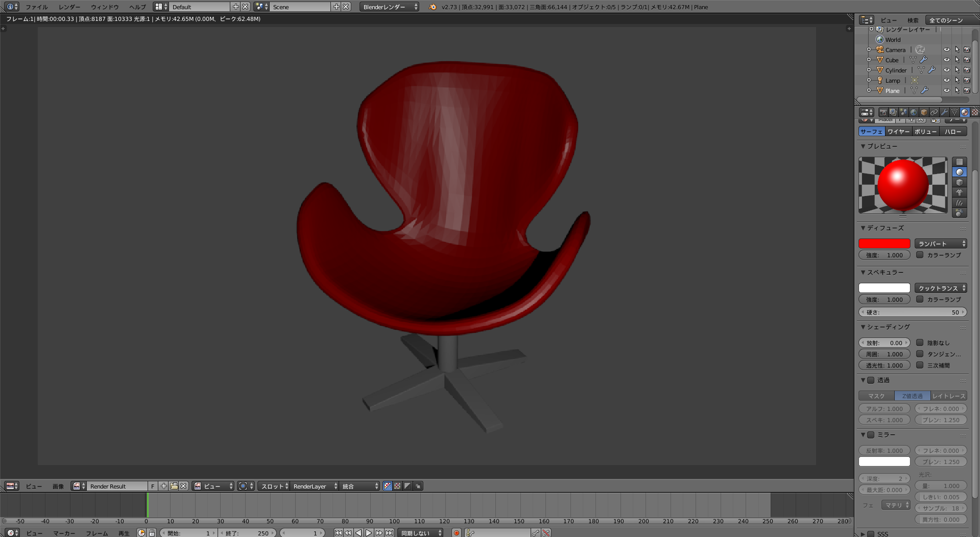This screenshot has width=980, height=537.
Task: Set material preview to hair strands
Action: pyautogui.click(x=960, y=203)
